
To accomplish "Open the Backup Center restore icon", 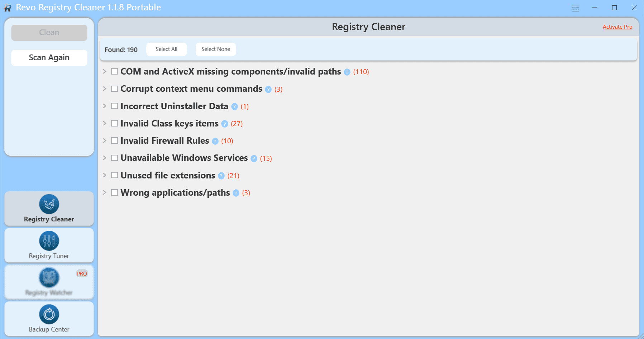I will (x=49, y=314).
